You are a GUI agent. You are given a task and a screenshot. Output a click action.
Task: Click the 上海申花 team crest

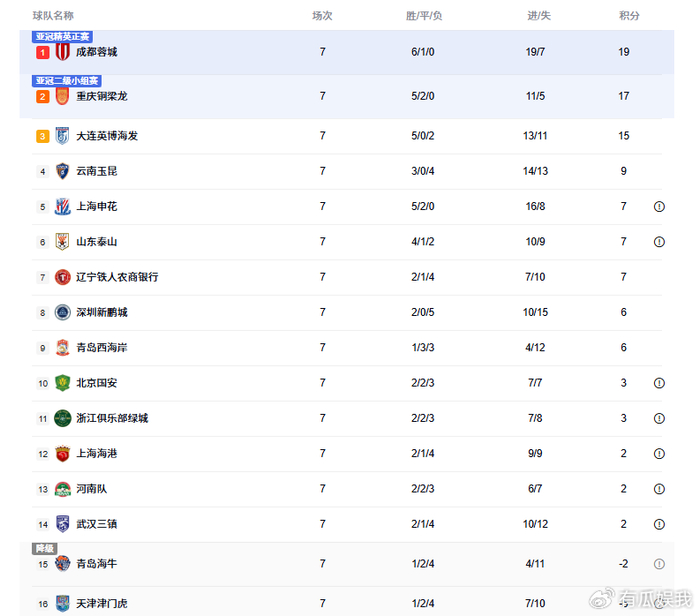tap(62, 207)
